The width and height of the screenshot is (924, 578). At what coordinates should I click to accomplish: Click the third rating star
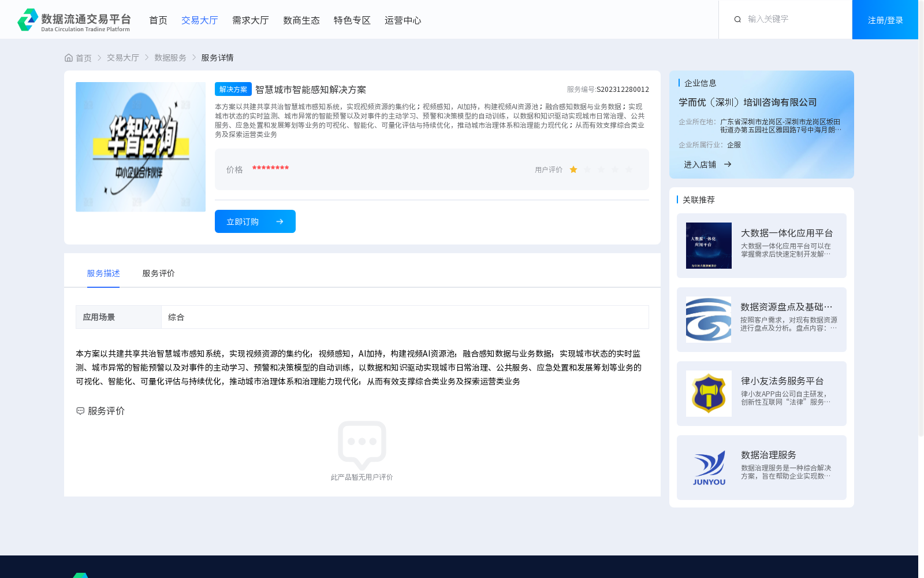tap(601, 169)
